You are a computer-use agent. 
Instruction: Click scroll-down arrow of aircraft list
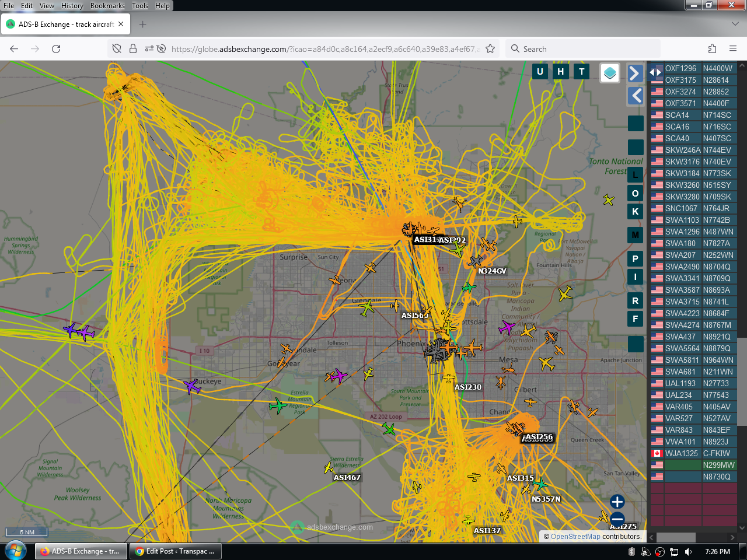[x=742, y=528]
